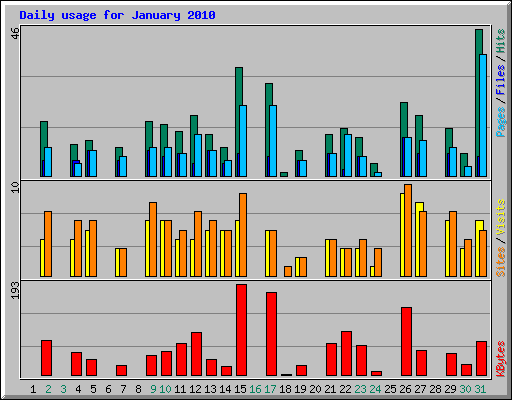Select the orange Sites bar for day 2
The height and width of the screenshot is (400, 512).
[48, 244]
